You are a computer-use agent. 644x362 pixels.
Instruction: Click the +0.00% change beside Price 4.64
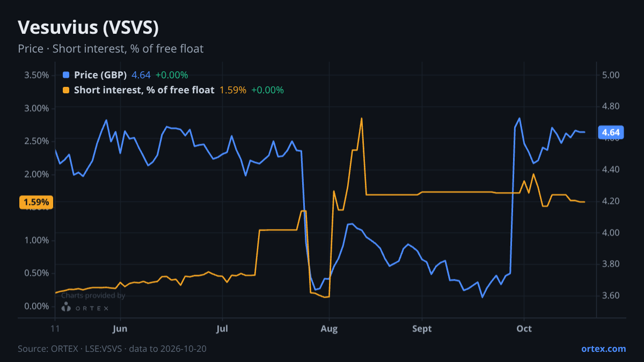[172, 75]
